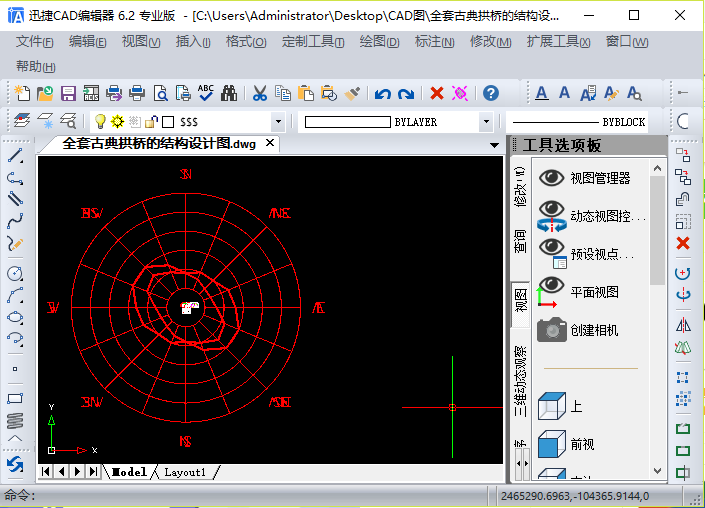Viewport: 705px width, 508px height.
Task: Expand the SSS layer dropdown
Action: [x=278, y=122]
